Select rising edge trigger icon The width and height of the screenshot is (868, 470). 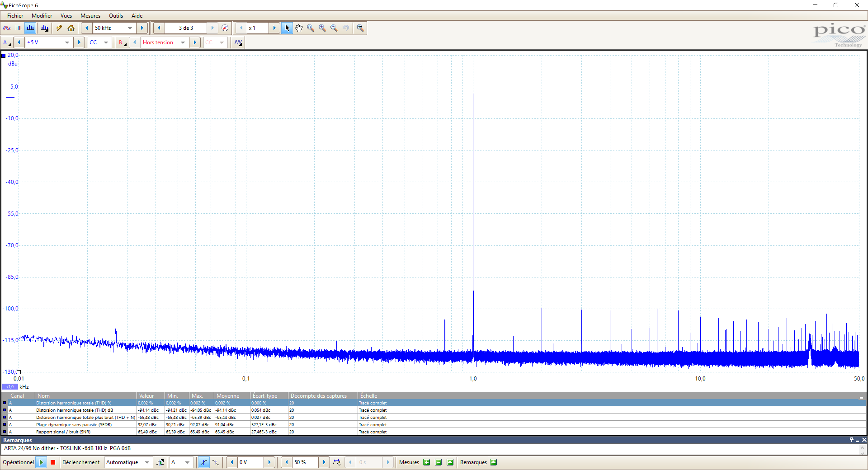(204, 462)
